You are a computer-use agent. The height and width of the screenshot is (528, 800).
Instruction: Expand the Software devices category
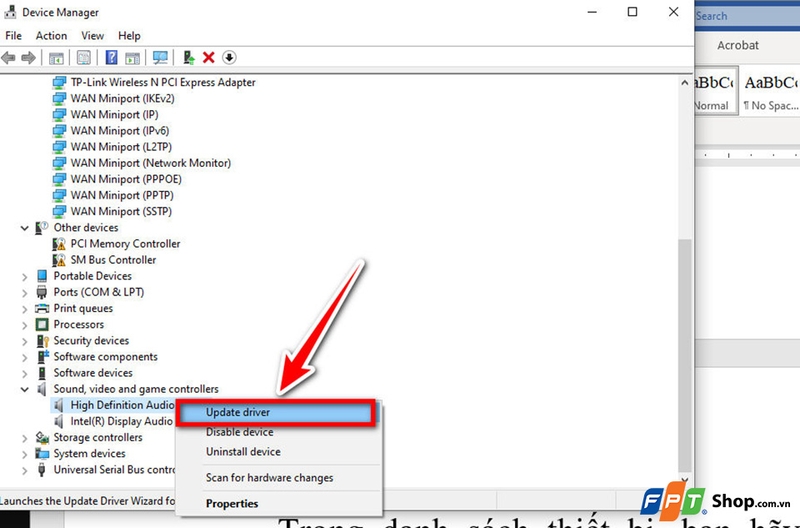(24, 373)
